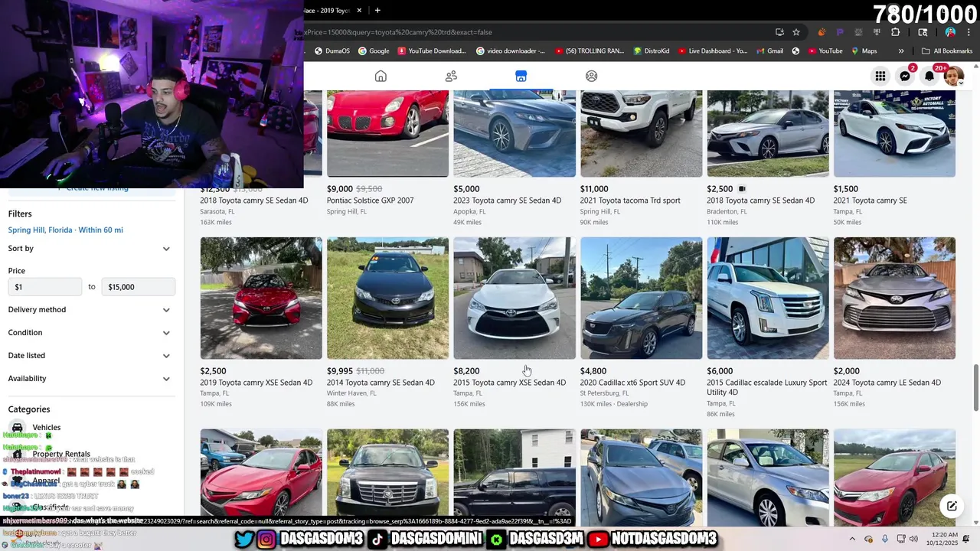Expand the Availability filter
The image size is (980, 551).
tap(91, 379)
